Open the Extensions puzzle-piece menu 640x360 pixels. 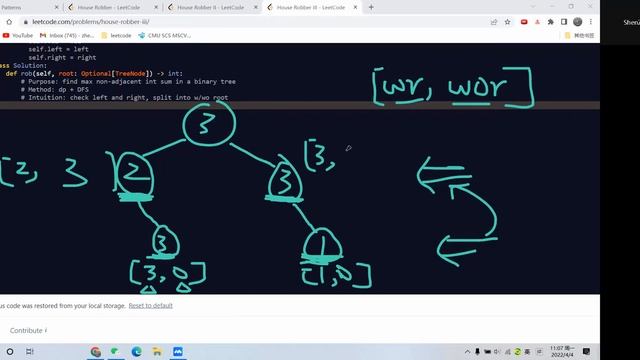click(551, 22)
